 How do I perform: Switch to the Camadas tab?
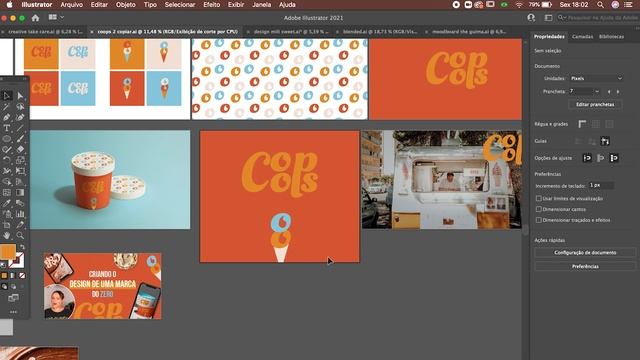[x=582, y=37]
